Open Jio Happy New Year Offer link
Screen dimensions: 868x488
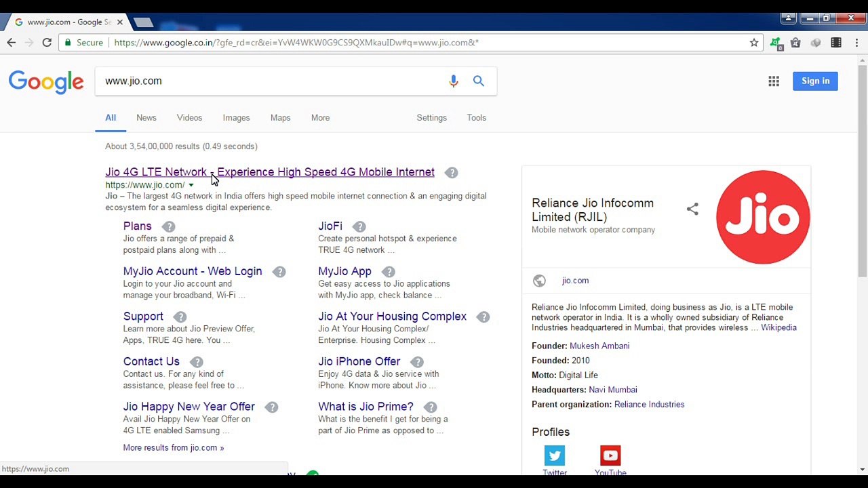189,407
